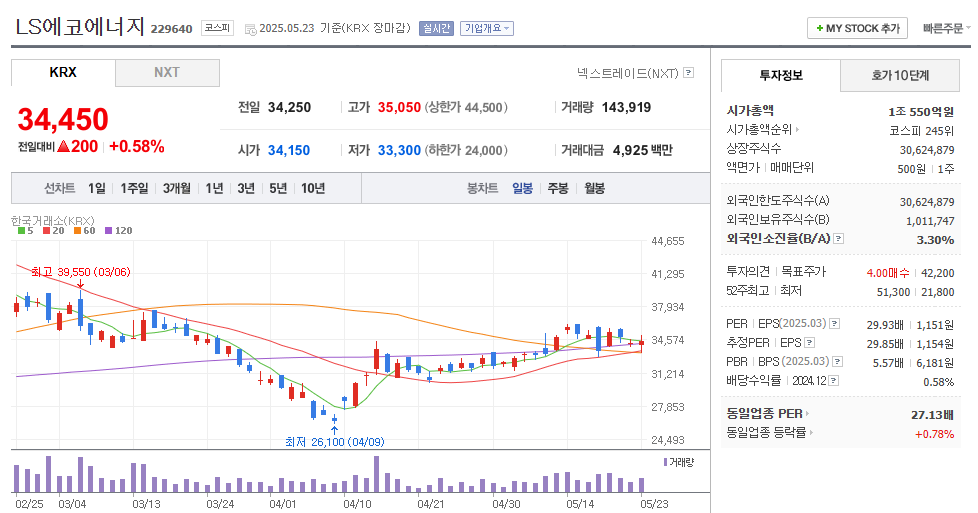Click the current price 34,450
Viewport: 978px width, 513px height.
[63, 119]
